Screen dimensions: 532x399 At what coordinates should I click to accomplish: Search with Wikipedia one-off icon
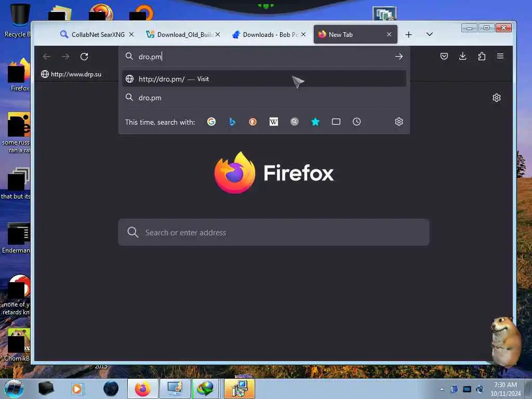[273, 122]
